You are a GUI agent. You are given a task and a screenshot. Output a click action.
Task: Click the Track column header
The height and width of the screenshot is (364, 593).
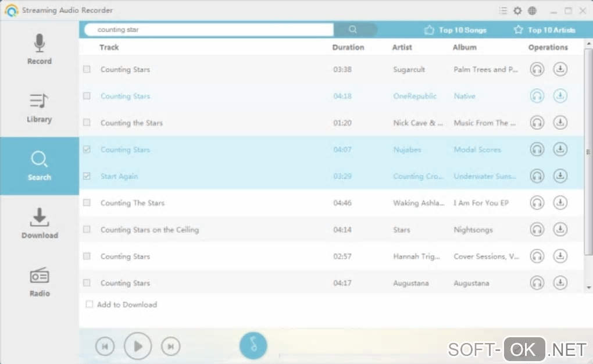109,47
